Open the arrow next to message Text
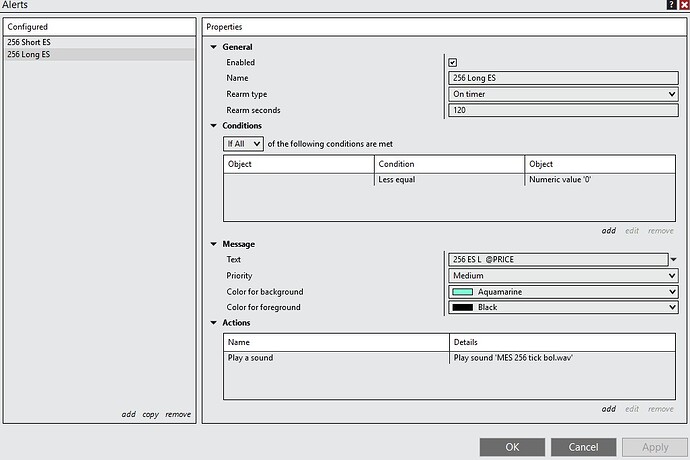This screenshot has width=690, height=460. [x=674, y=260]
